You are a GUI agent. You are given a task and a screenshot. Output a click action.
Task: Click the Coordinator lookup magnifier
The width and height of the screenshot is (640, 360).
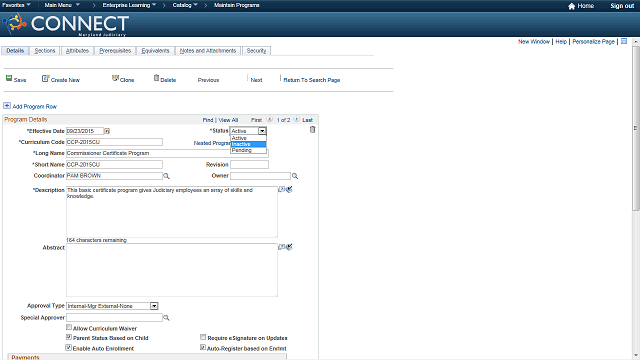(166, 176)
